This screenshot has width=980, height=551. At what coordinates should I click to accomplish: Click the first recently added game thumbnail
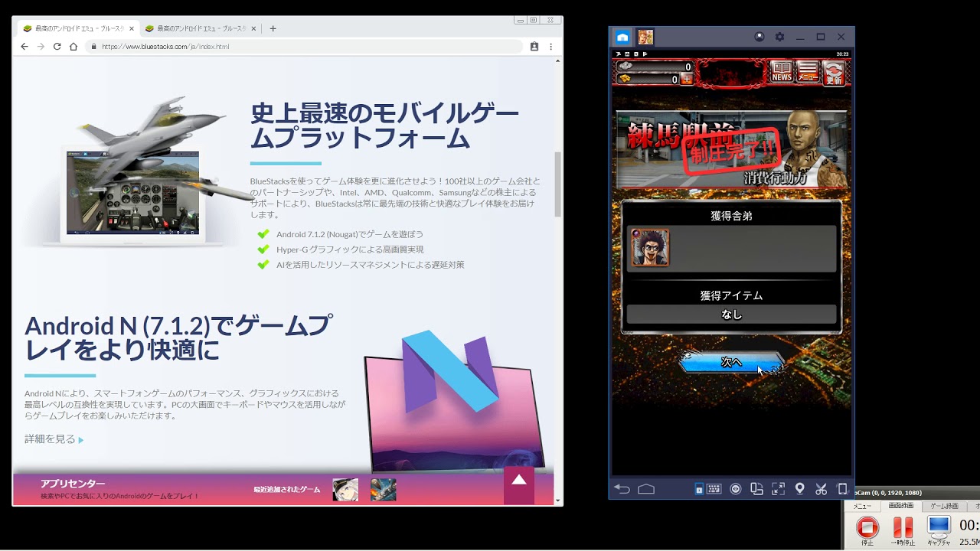click(x=345, y=490)
